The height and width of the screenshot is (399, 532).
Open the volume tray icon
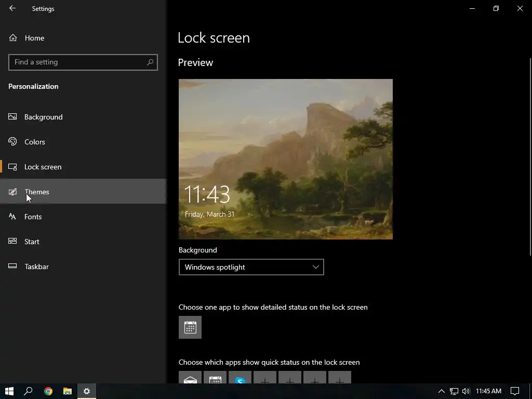click(466, 391)
